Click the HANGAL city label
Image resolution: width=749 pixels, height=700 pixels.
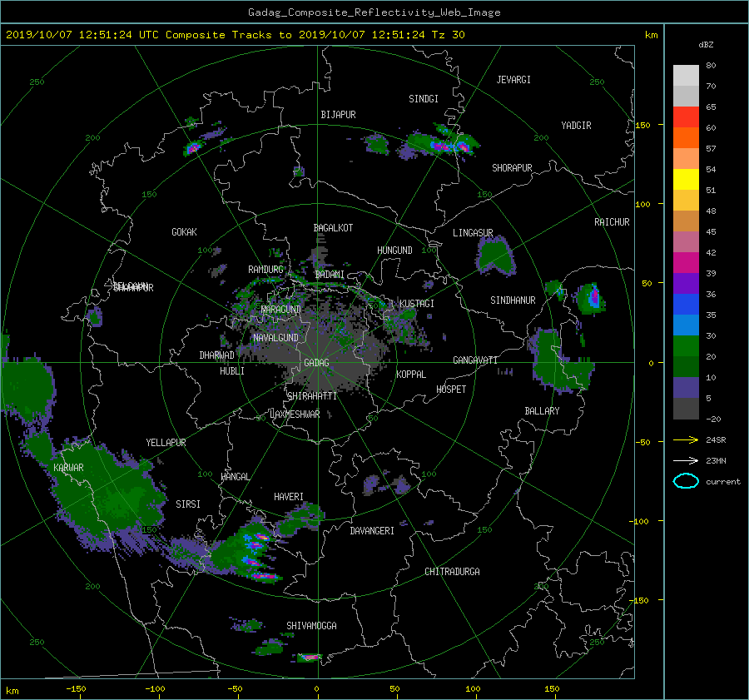(x=235, y=477)
